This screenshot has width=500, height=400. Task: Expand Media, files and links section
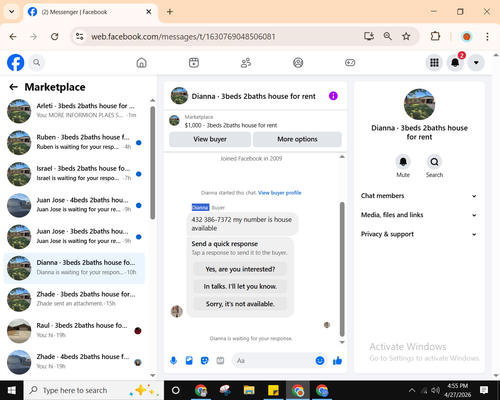[x=419, y=215]
